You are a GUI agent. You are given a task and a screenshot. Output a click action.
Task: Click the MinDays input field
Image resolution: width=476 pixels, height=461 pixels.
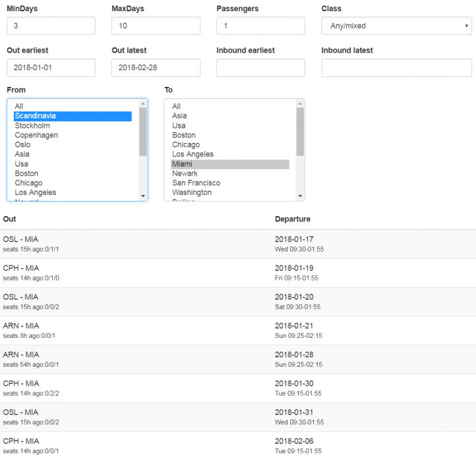click(51, 26)
